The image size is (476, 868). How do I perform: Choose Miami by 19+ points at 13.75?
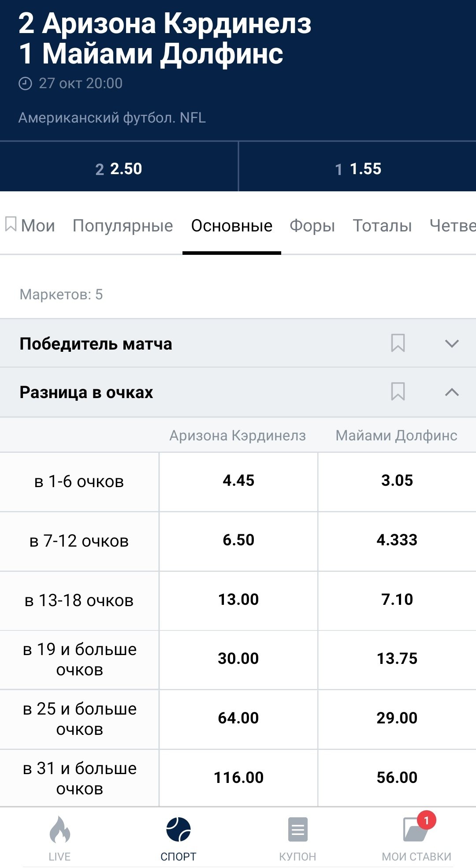397,659
